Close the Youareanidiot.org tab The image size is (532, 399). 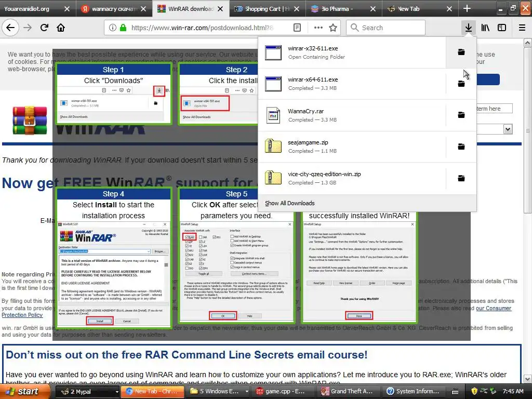pos(67,9)
